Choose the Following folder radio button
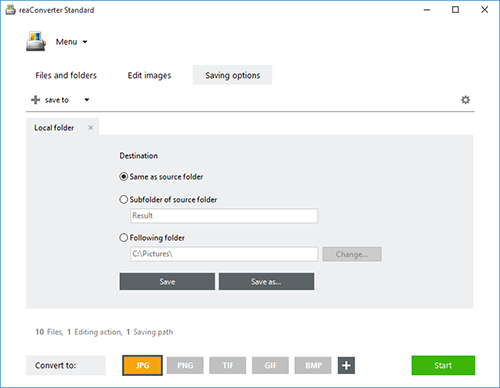This screenshot has width=500, height=388. [x=124, y=238]
